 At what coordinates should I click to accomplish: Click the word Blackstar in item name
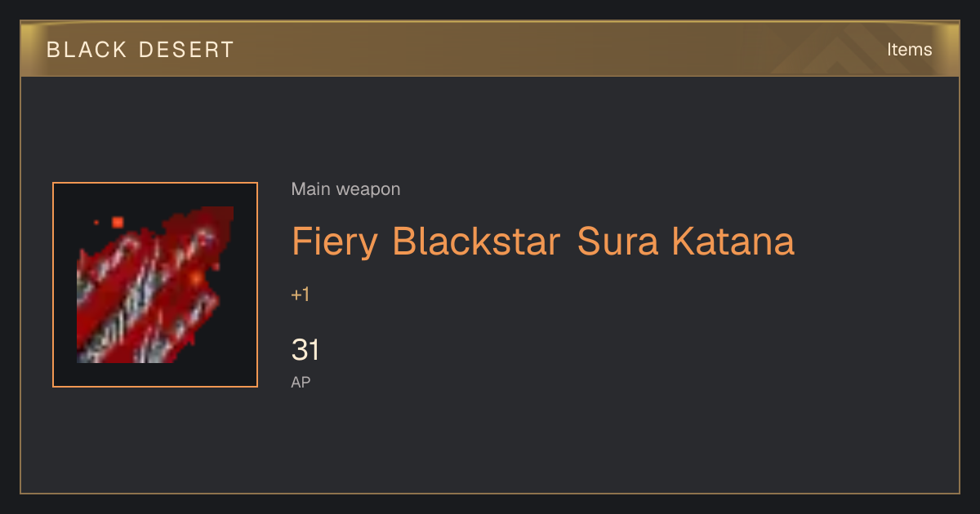point(476,241)
